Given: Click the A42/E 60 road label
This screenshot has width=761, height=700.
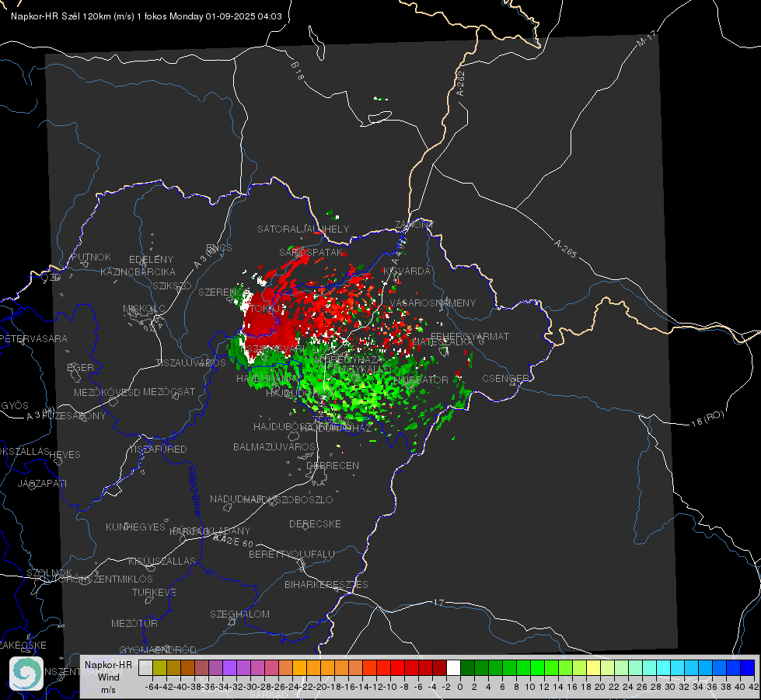Looking at the screenshot, I should 233,541.
